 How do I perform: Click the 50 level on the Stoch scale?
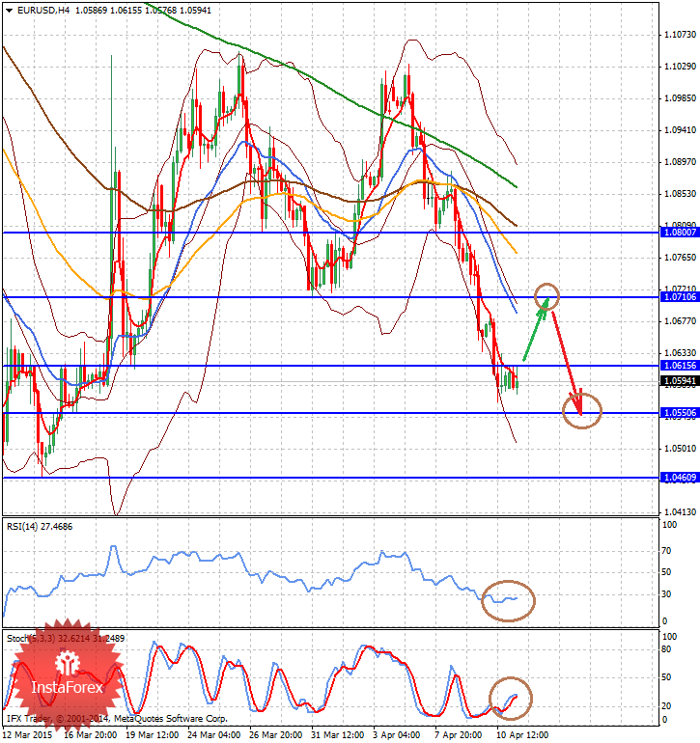point(666,677)
